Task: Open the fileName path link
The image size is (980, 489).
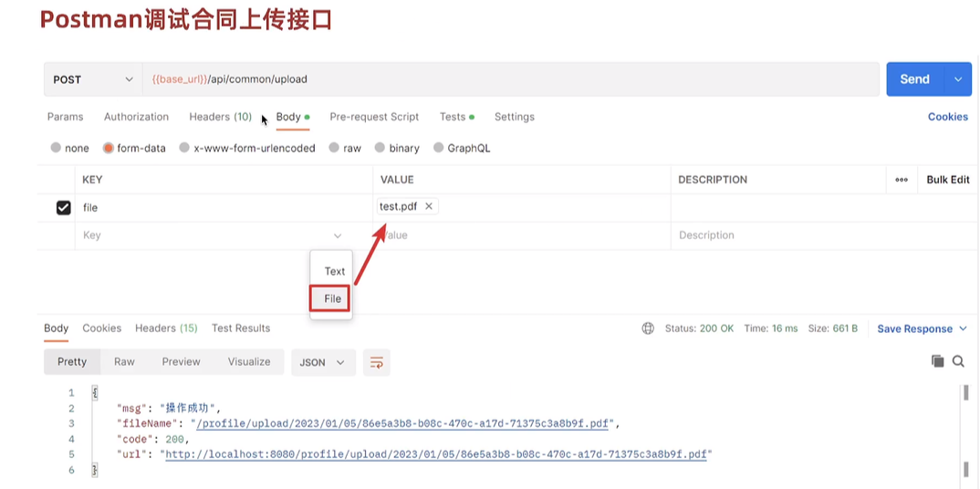Action: click(402, 424)
